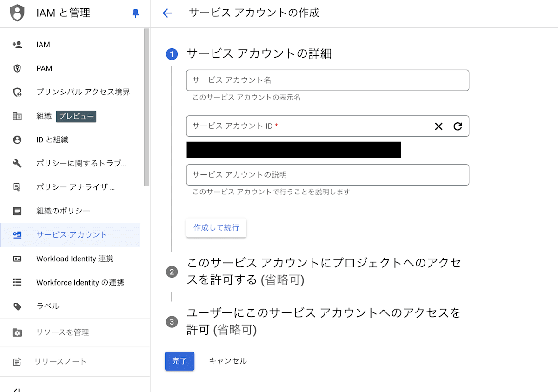
Task: Click the IAM と管理 title
Action: click(x=63, y=13)
